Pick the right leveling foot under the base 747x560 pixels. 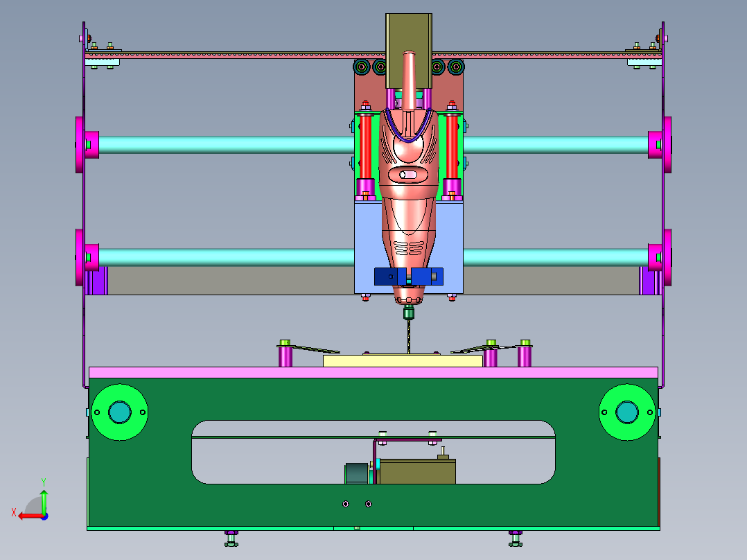pyautogui.click(x=515, y=539)
